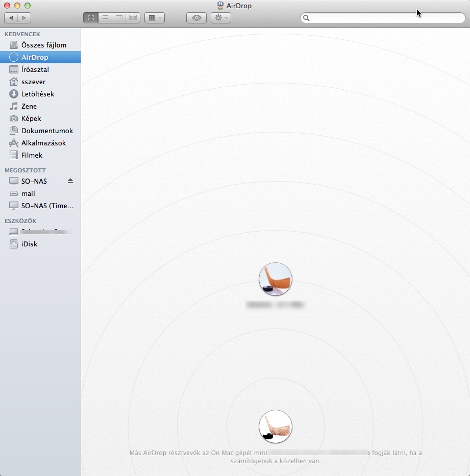This screenshot has width=470, height=476.
Task: Click the nearby AirDrop user's avatar
Action: coord(276,279)
